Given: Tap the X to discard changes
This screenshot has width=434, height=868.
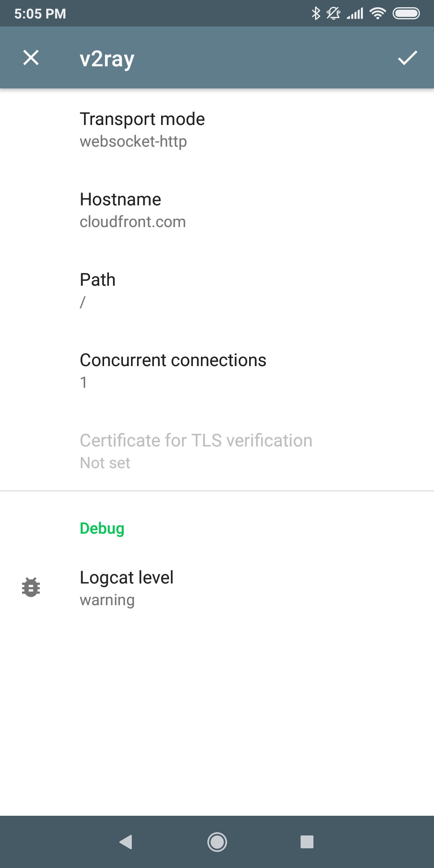Looking at the screenshot, I should tap(30, 57).
